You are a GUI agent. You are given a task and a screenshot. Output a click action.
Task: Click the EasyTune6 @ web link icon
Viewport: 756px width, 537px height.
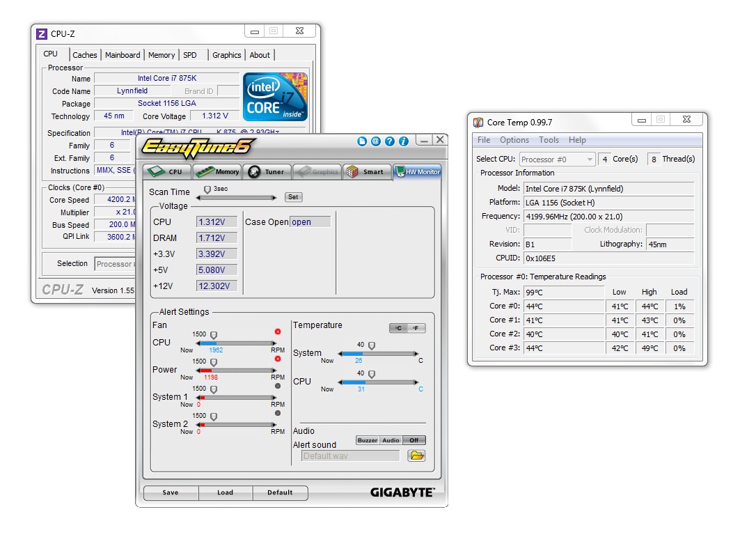pos(376,141)
